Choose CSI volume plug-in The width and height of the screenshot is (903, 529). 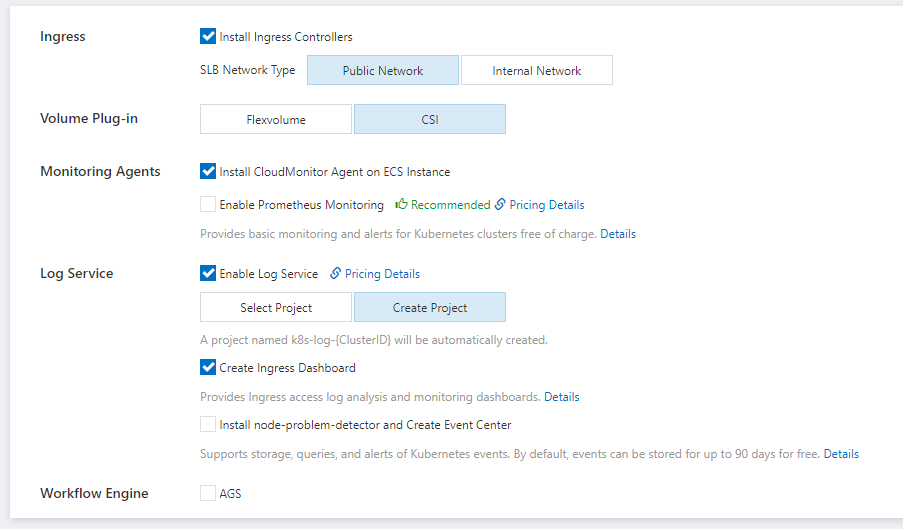[x=430, y=119]
